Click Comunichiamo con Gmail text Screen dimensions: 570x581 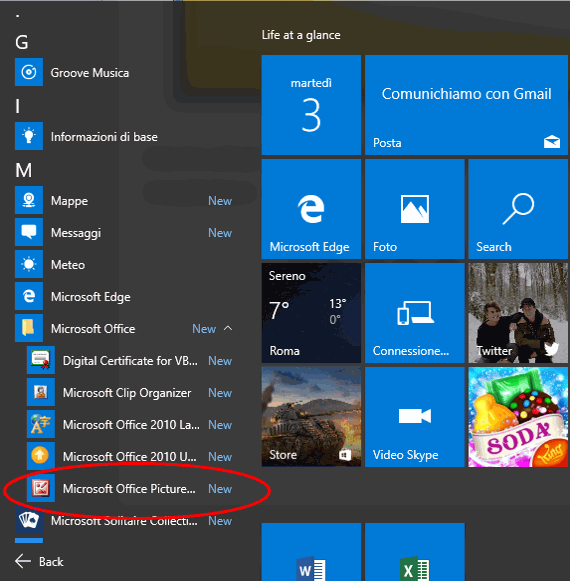pos(467,94)
